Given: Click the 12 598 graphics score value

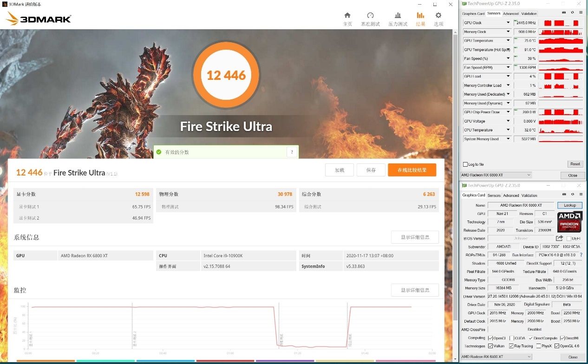Looking at the screenshot, I should pyautogui.click(x=142, y=194).
